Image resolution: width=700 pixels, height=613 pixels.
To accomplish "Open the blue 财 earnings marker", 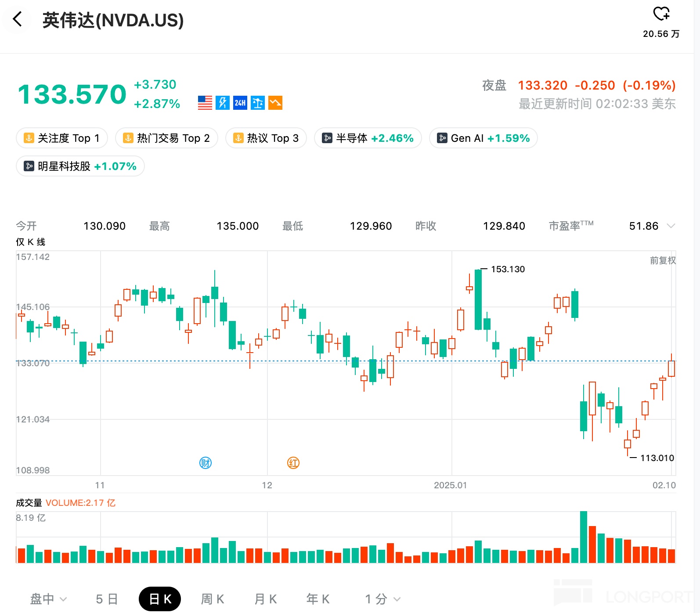I will [206, 463].
